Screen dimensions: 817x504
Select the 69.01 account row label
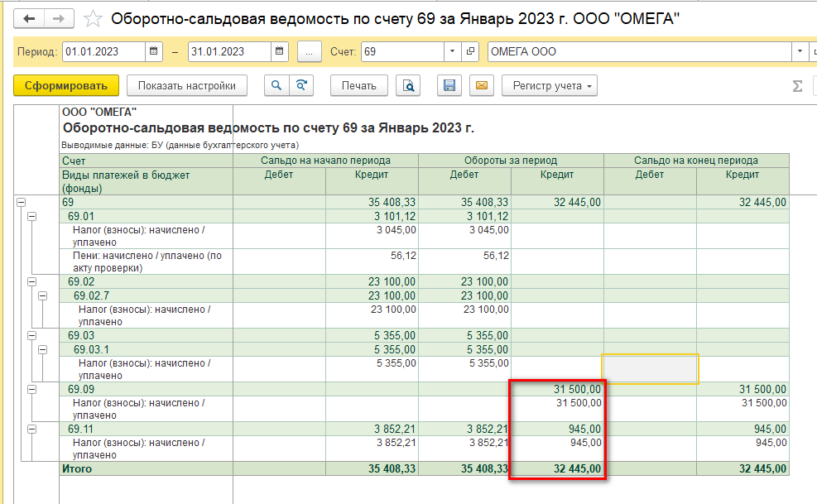[81, 216]
